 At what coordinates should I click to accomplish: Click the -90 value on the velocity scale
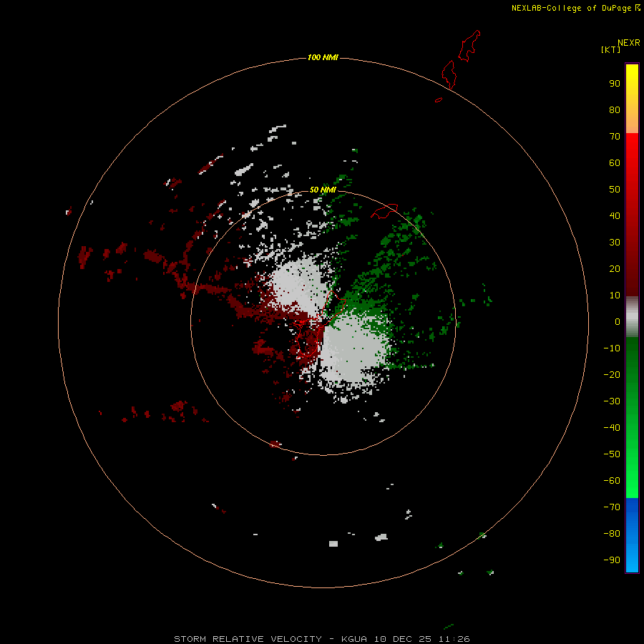coord(612,560)
